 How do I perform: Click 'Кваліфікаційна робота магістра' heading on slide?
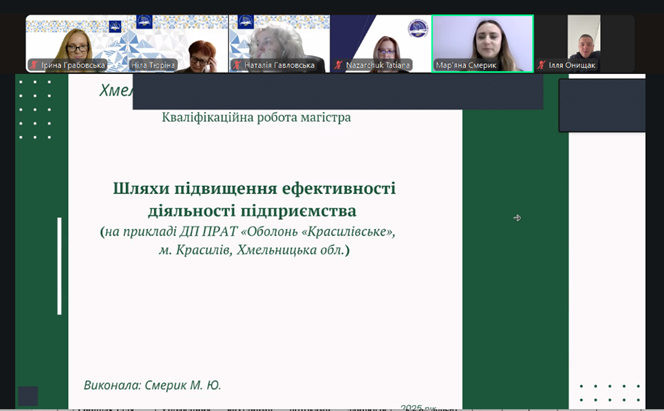[256, 118]
